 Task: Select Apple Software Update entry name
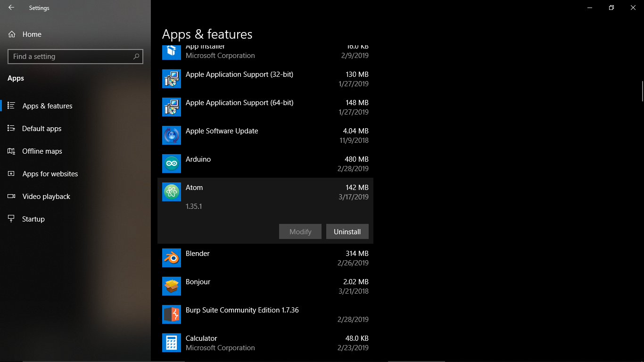[222, 131]
